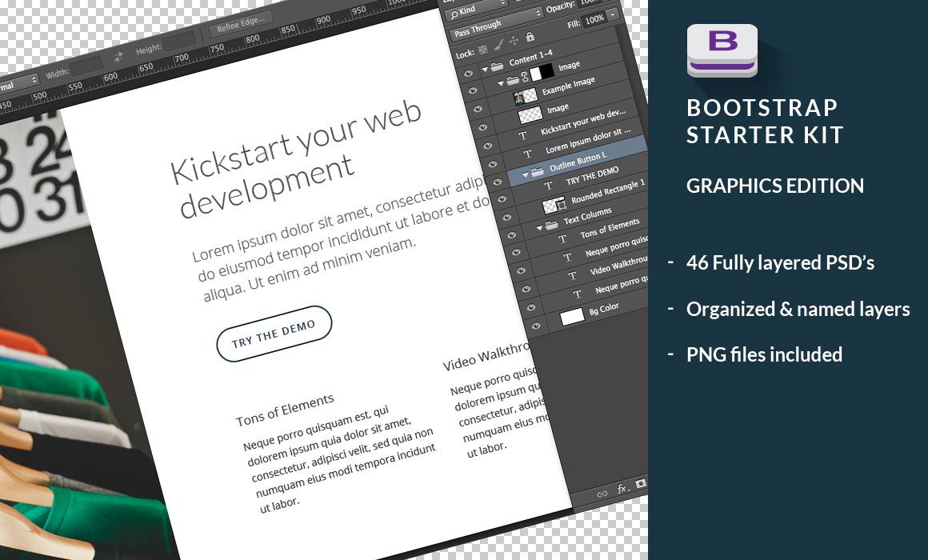This screenshot has width=928, height=560.
Task: Select the Example Image layer thumbnail
Action: [526, 96]
